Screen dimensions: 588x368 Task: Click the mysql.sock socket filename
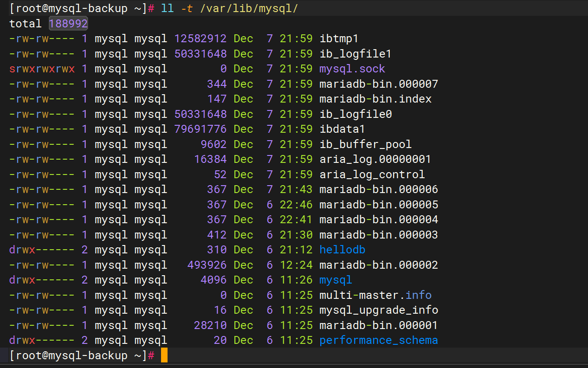click(x=352, y=69)
